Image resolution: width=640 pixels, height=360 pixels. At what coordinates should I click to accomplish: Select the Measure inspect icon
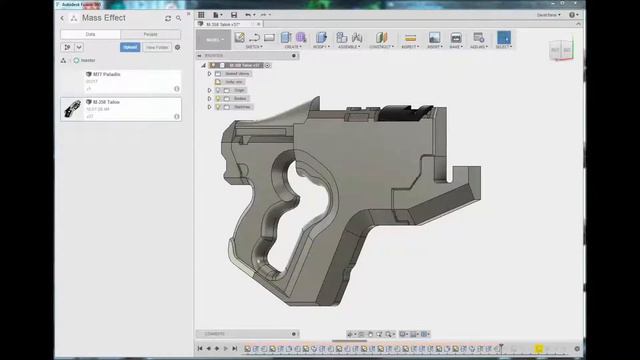[x=410, y=38]
